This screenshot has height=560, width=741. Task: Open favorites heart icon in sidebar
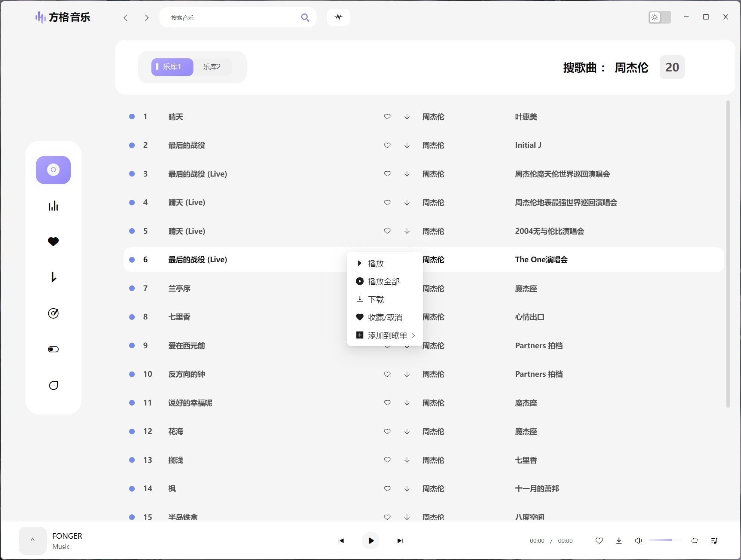[53, 242]
